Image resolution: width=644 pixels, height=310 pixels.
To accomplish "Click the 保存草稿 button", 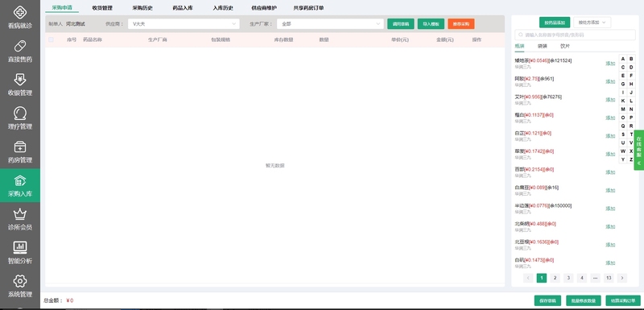I will [x=547, y=300].
